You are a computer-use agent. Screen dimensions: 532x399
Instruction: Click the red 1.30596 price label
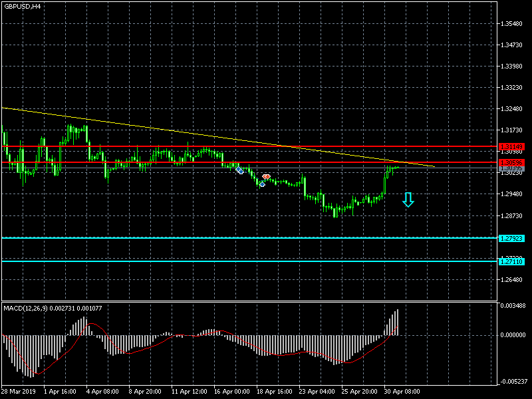[x=511, y=162]
